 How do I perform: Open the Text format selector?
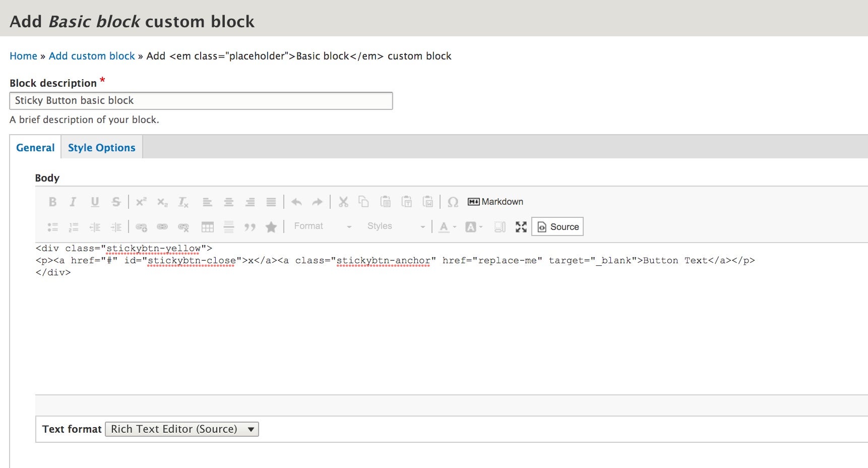coord(181,429)
